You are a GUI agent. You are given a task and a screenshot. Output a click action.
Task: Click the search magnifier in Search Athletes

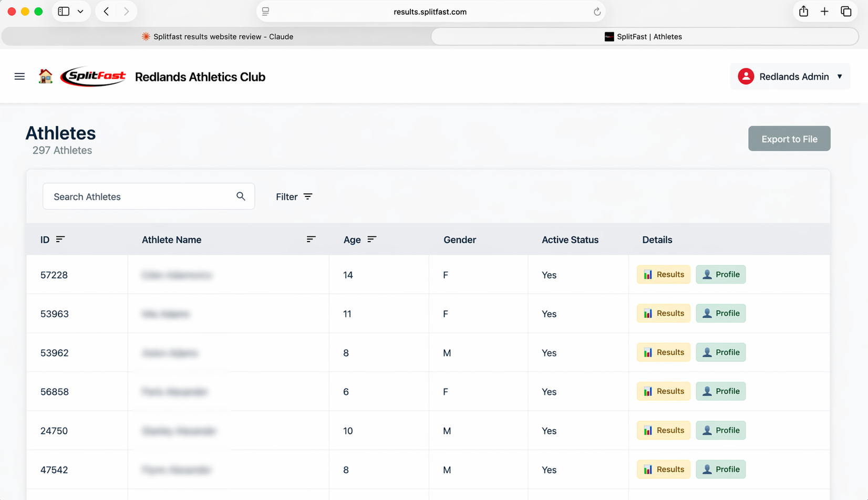[241, 196]
